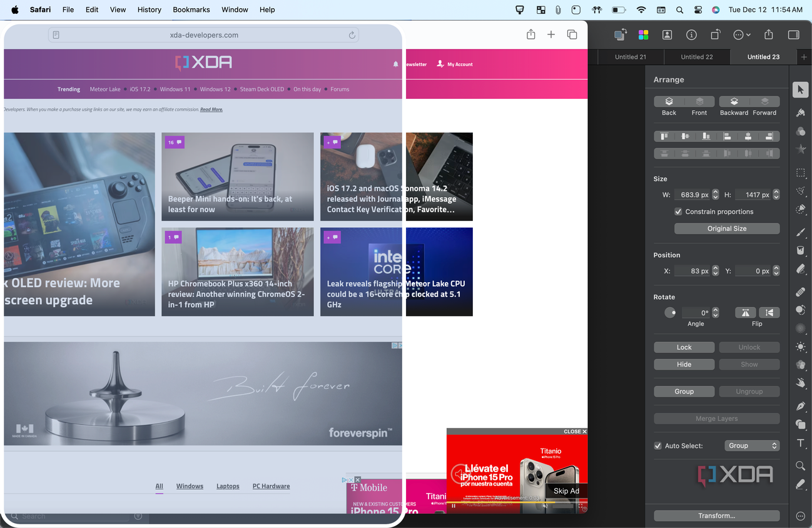Screen dimensions: 812x528
Task: Open the Transform... button
Action: (717, 516)
